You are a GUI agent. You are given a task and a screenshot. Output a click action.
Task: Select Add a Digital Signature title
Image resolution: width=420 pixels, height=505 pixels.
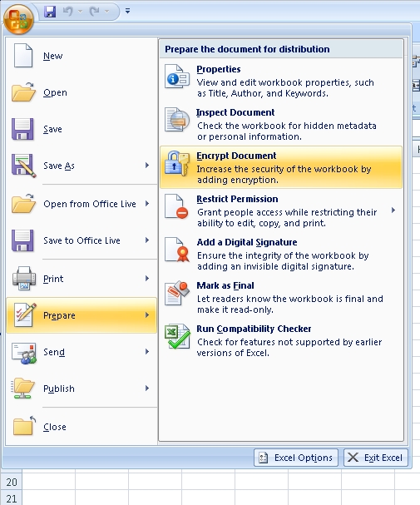click(247, 242)
